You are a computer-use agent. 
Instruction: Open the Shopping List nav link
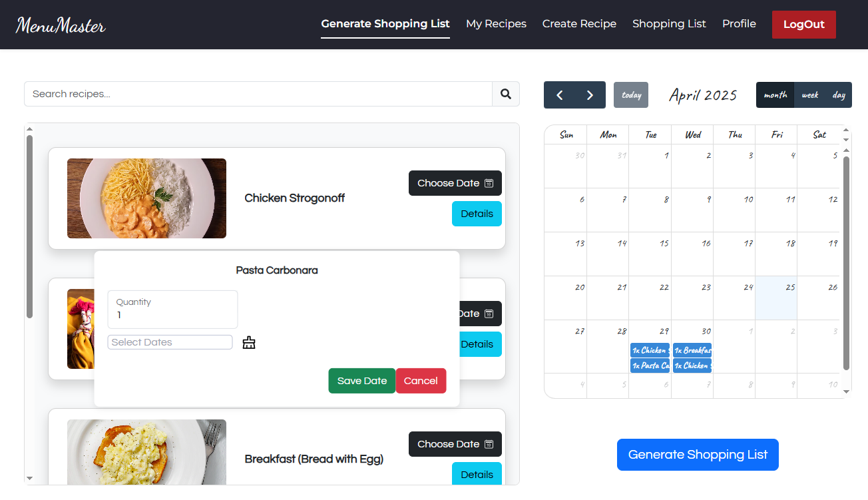[669, 24]
